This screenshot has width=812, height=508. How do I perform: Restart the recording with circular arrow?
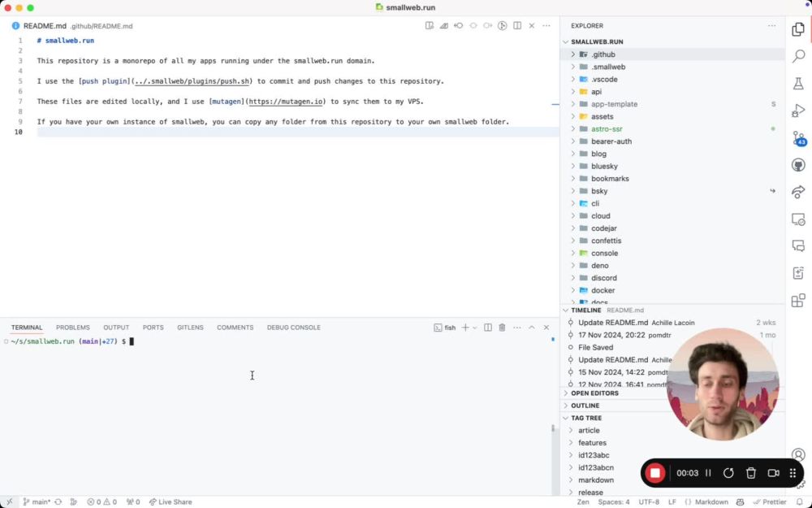click(x=728, y=473)
